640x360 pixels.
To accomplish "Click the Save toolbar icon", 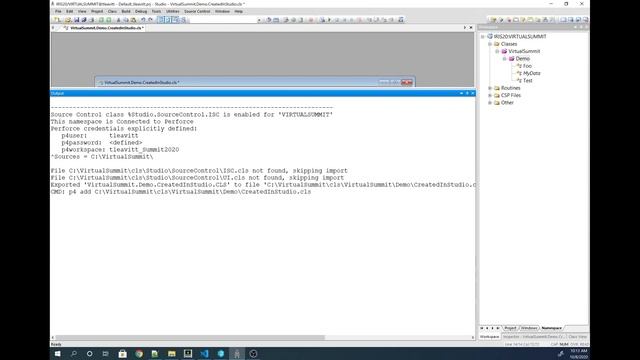I will (76, 20).
